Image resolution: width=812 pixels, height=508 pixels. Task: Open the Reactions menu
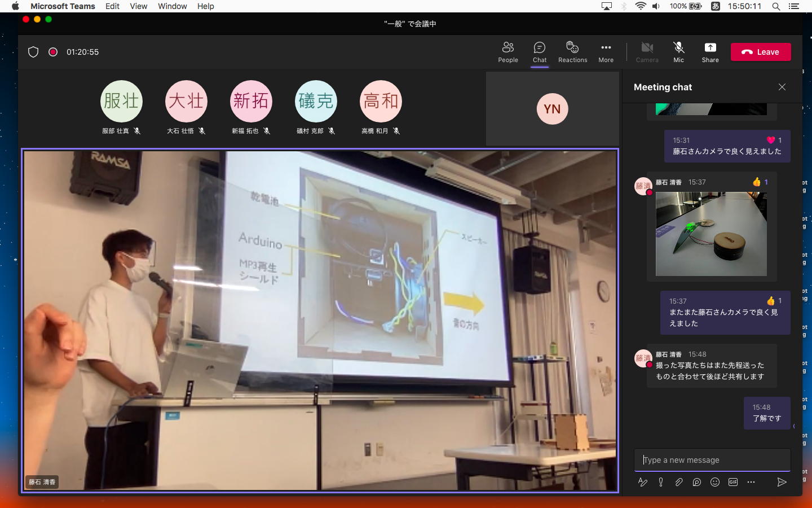tap(572, 52)
